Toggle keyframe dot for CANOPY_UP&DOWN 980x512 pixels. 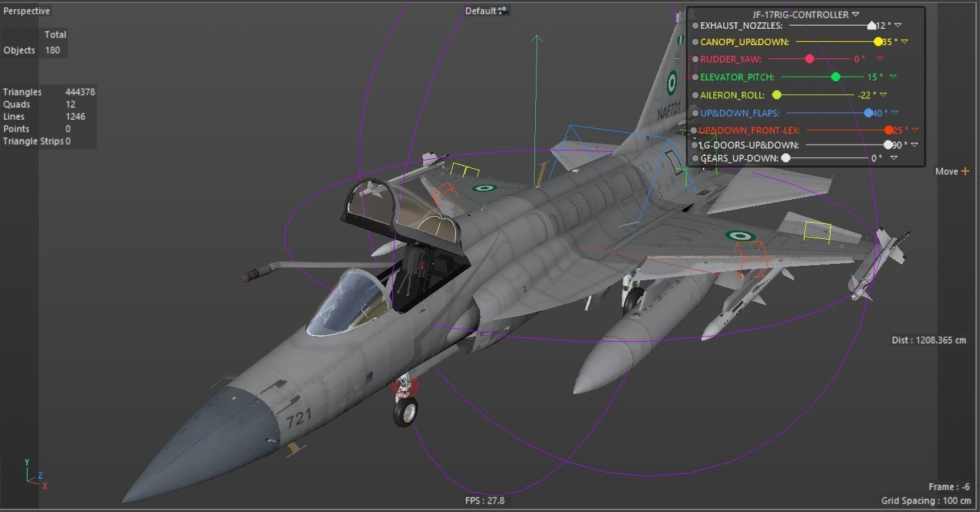(x=695, y=42)
